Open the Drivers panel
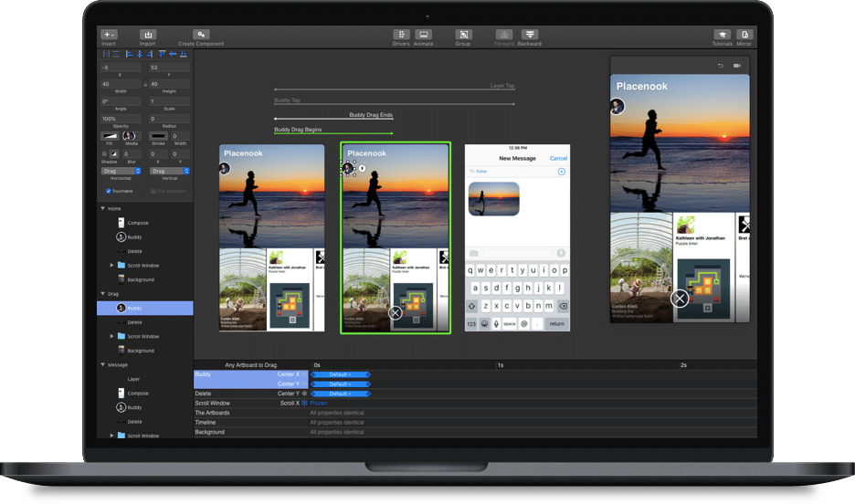Screen dimensions: 855x504 click(401, 35)
